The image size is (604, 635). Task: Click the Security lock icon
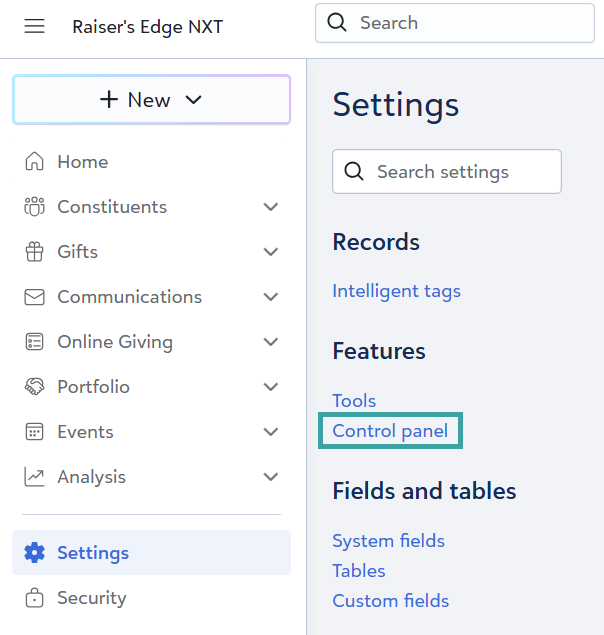[35, 598]
